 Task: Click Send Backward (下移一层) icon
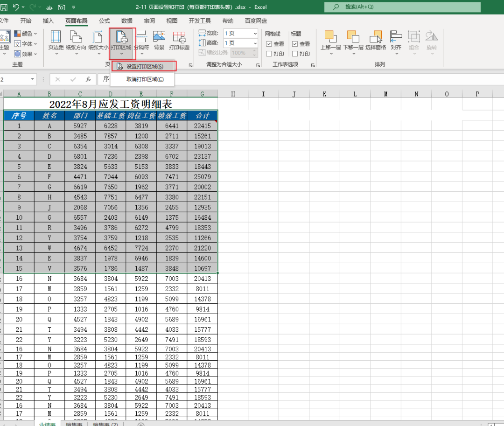353,36
